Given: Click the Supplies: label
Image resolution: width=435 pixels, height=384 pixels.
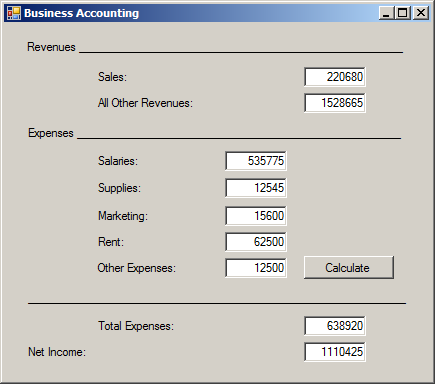Looking at the screenshot, I should pyautogui.click(x=119, y=188).
